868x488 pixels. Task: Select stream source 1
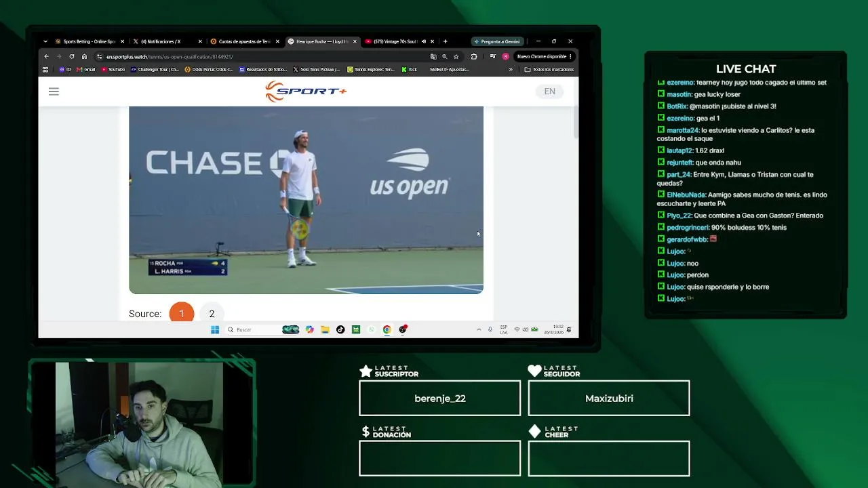(182, 313)
